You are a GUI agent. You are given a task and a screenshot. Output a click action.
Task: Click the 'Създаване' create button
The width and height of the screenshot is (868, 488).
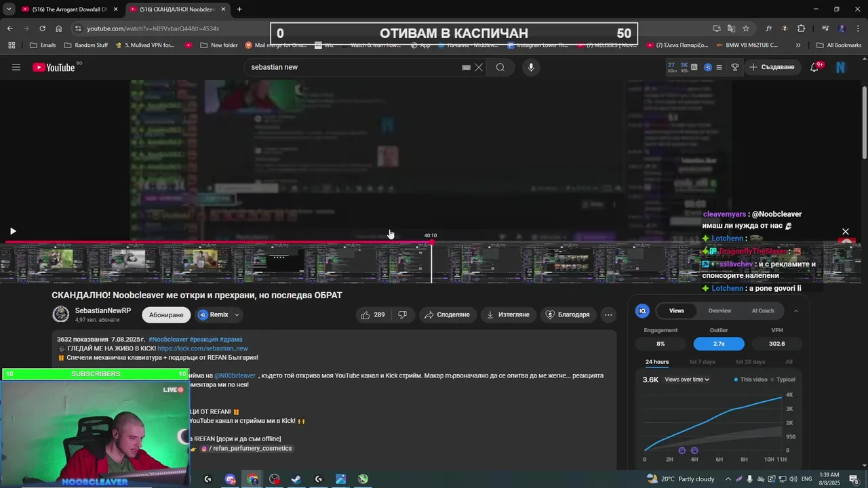pyautogui.click(x=772, y=67)
